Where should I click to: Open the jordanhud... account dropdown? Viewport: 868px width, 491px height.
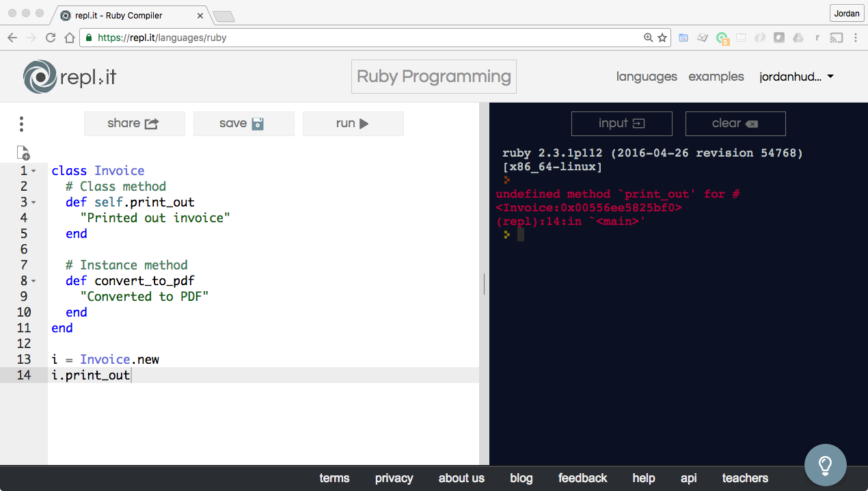(796, 77)
